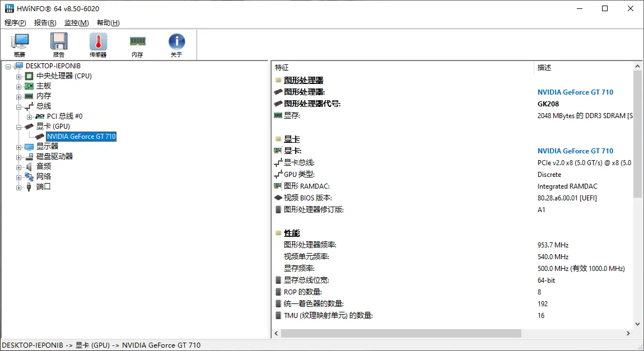Maximize the HWiNFO window
Image resolution: width=644 pixels, height=351 pixels.
605,8
